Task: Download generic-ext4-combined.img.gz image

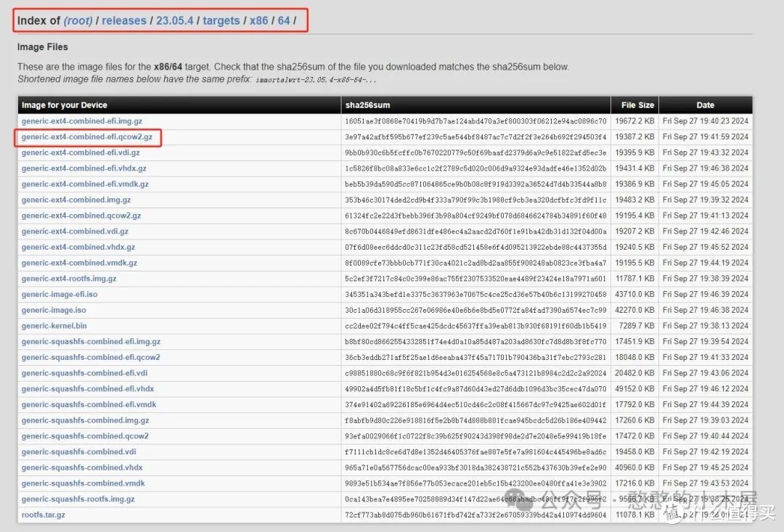Action: pyautogui.click(x=76, y=200)
